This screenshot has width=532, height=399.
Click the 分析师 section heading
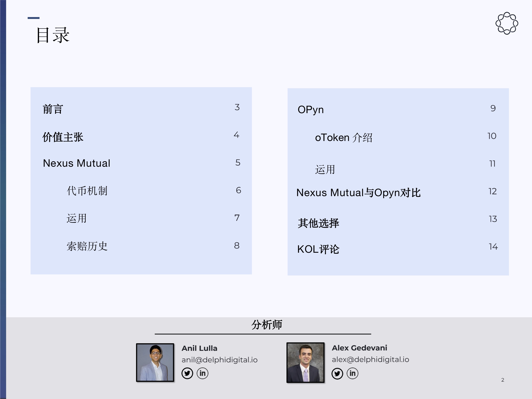(267, 325)
